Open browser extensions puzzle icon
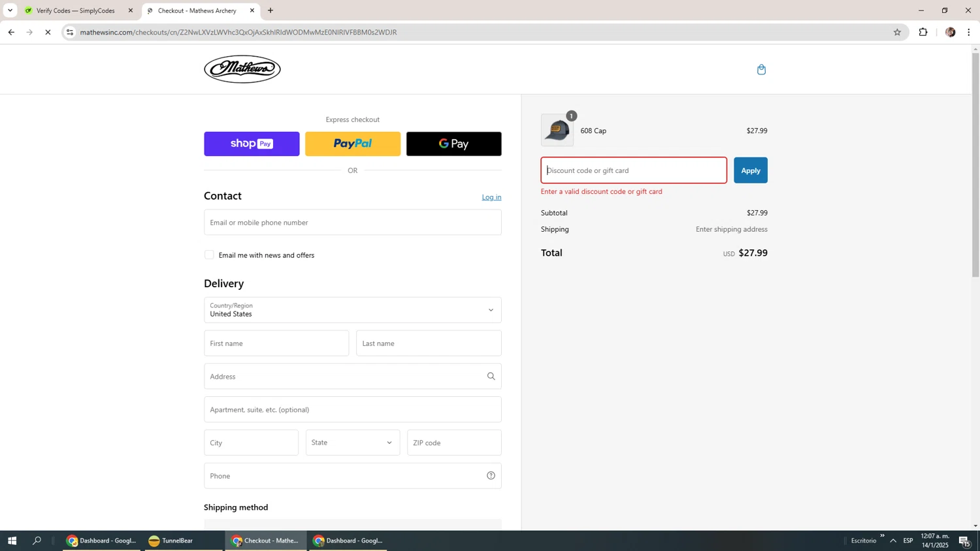The image size is (980, 551). (923, 32)
